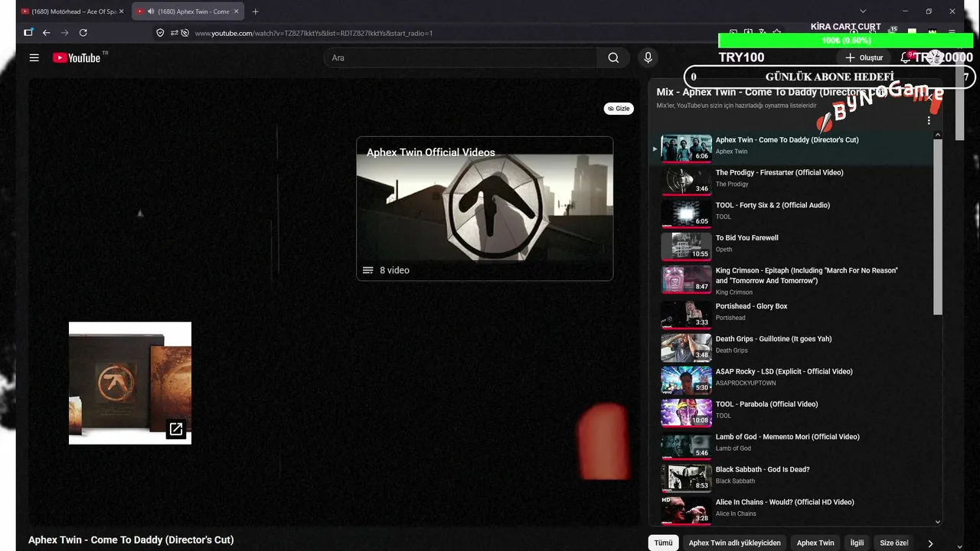
Task: Close the Motörhead – Ace Of Spades tab
Action: pos(121,11)
